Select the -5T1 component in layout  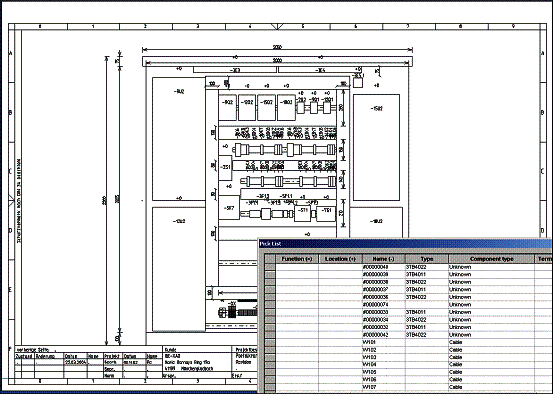pyautogui.click(x=303, y=213)
